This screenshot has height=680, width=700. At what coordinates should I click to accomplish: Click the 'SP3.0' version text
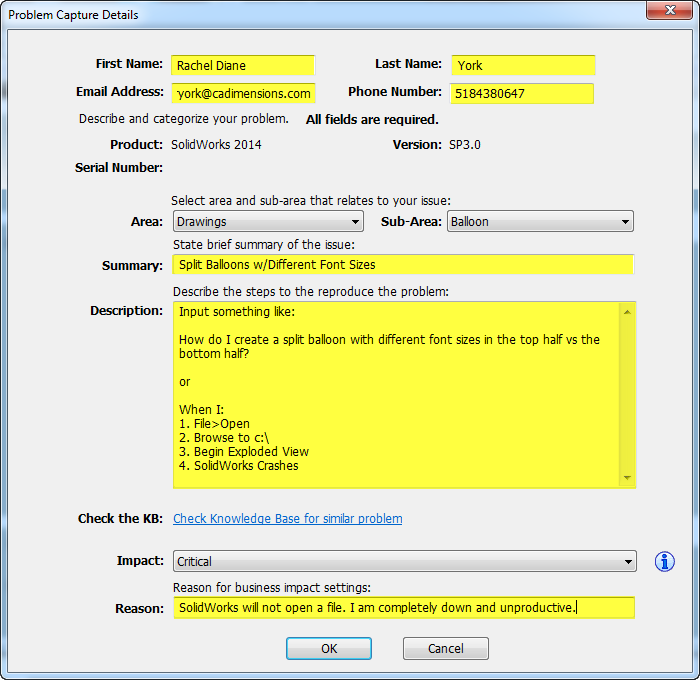click(x=465, y=145)
